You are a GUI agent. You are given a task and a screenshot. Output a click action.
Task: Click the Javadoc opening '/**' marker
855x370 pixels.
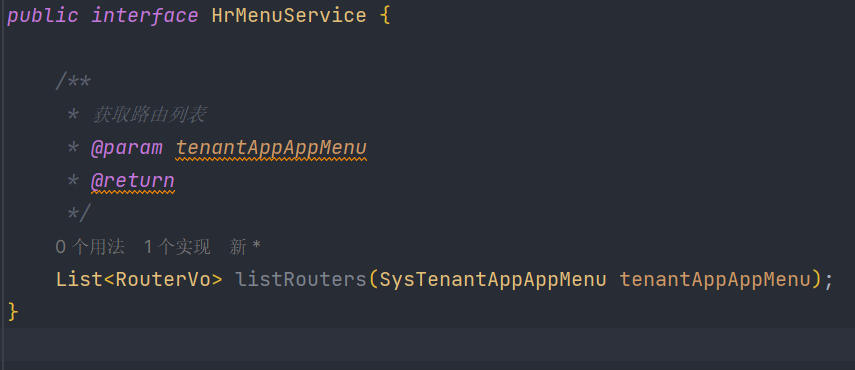pyautogui.click(x=73, y=82)
